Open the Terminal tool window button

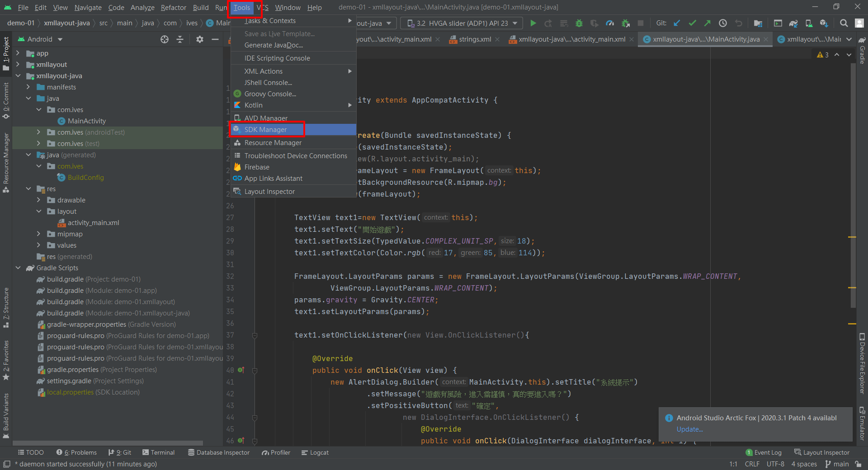click(158, 452)
